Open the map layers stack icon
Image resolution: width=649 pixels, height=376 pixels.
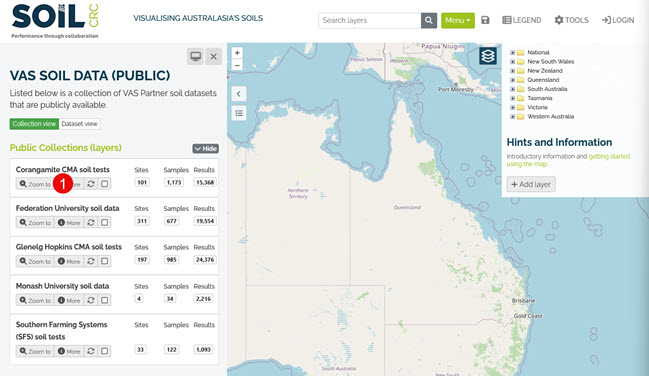click(x=488, y=55)
